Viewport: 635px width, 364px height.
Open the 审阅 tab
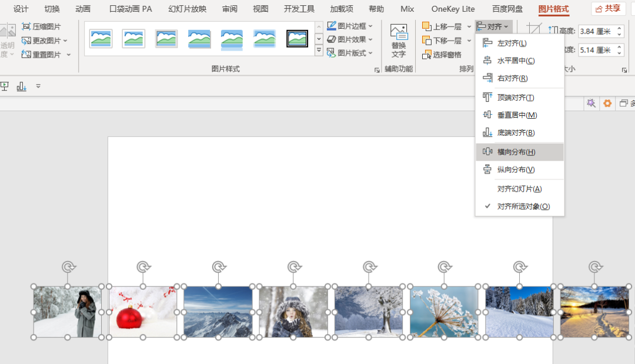pyautogui.click(x=230, y=8)
